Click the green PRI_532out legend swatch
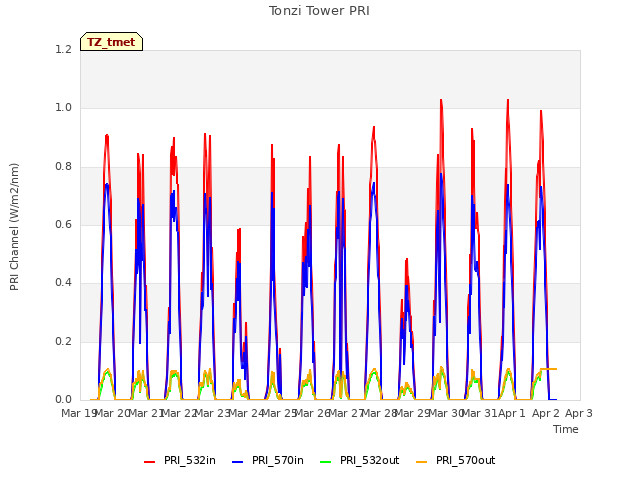The height and width of the screenshot is (480, 640). click(x=326, y=462)
